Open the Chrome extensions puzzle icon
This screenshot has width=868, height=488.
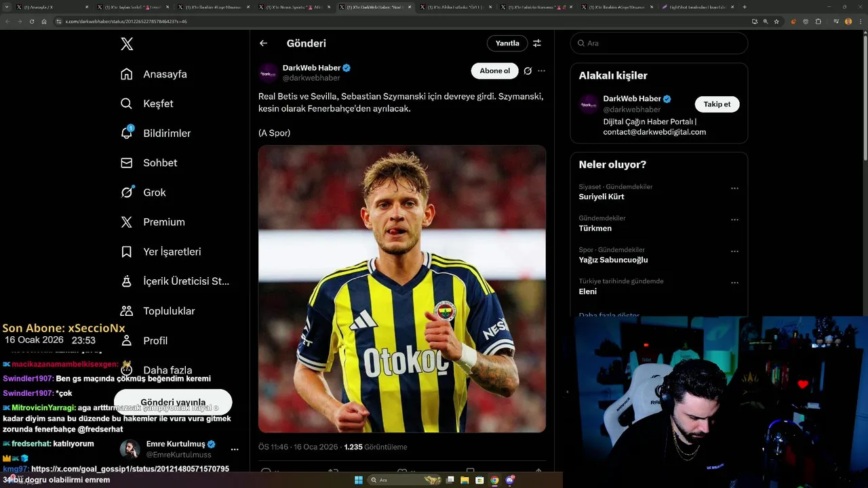[818, 21]
